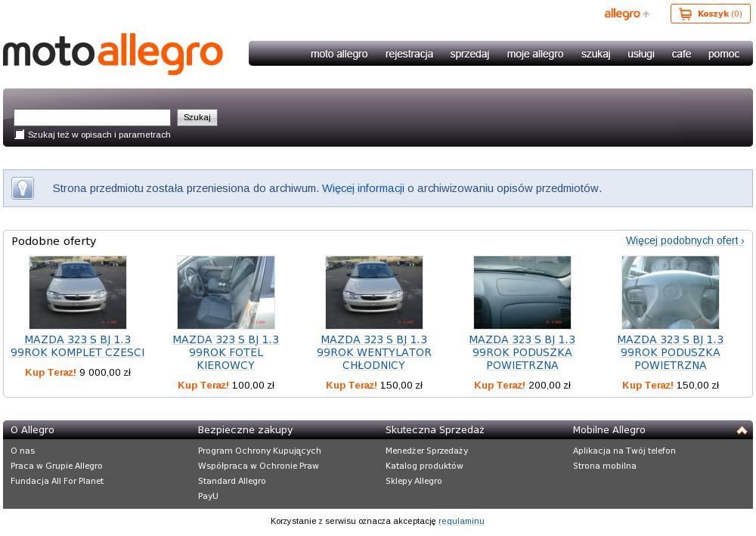The image size is (756, 536).
Task: Open steering wheel airbag thumbnail
Action: point(670,292)
